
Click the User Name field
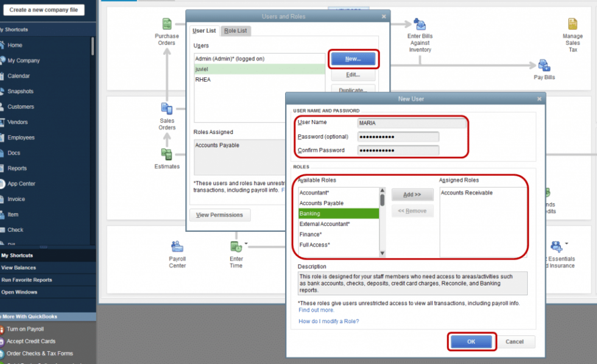pyautogui.click(x=412, y=123)
